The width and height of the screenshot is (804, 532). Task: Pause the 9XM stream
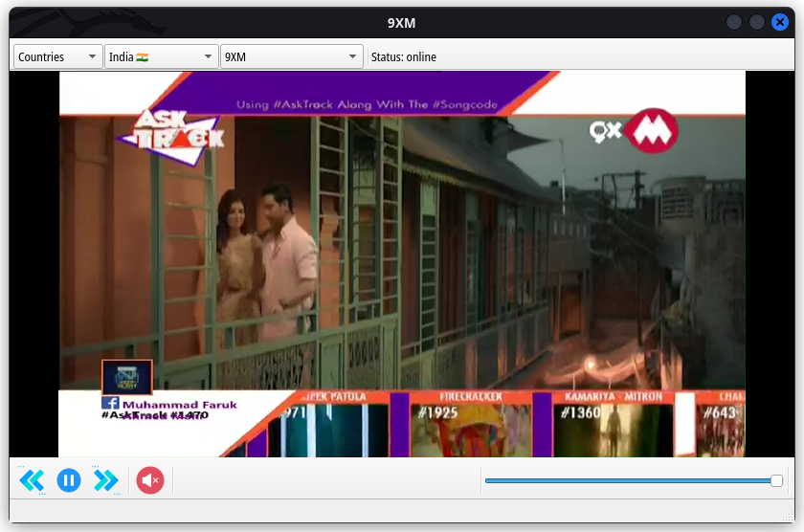[x=69, y=480]
